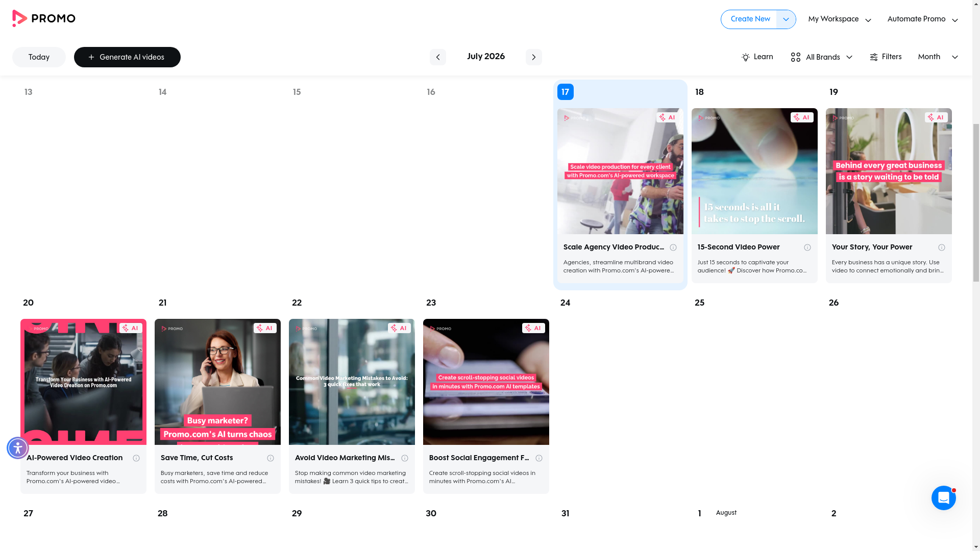This screenshot has height=551, width=980.
Task: Click the July 2026 month label
Action: click(485, 57)
